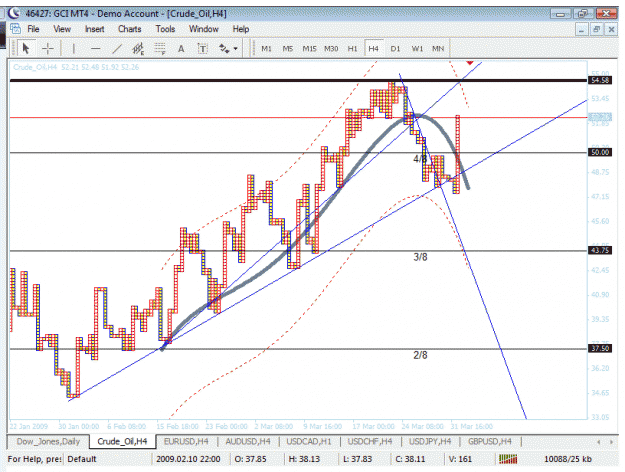
Task: Select the cursor arrow tool
Action: (x=26, y=49)
